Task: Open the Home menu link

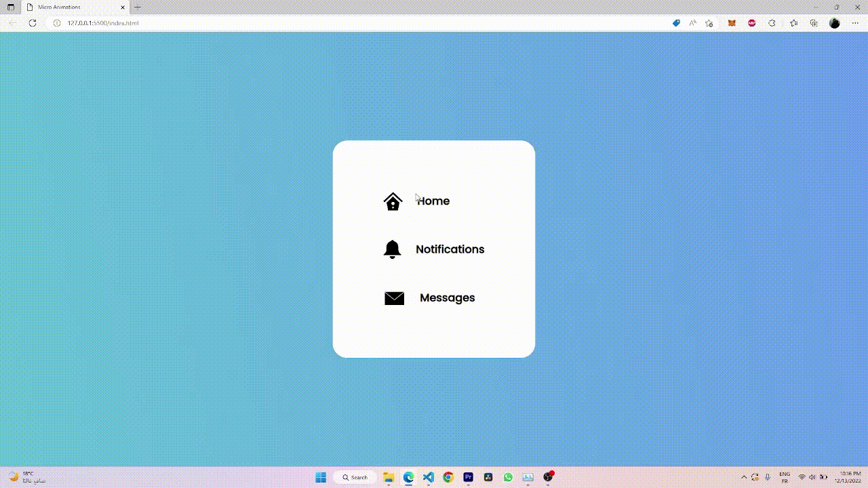Action: tap(433, 201)
